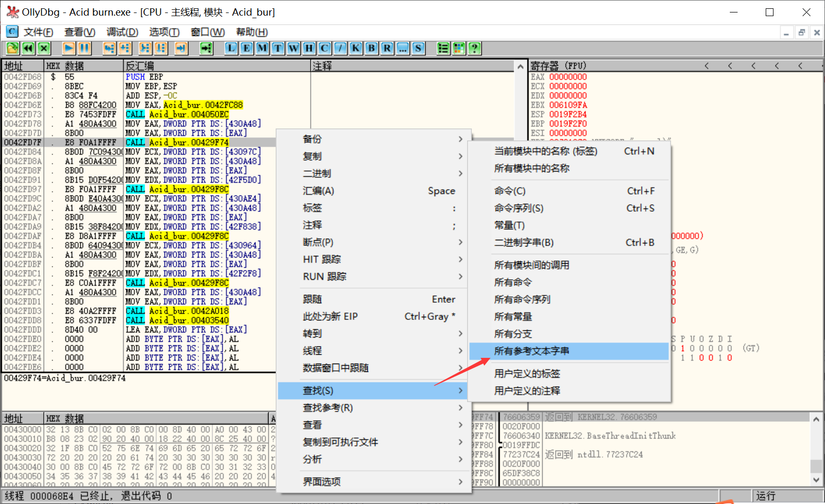Select 所有参考文本字串 in the submenu
This screenshot has height=504, width=825.
[x=569, y=351]
